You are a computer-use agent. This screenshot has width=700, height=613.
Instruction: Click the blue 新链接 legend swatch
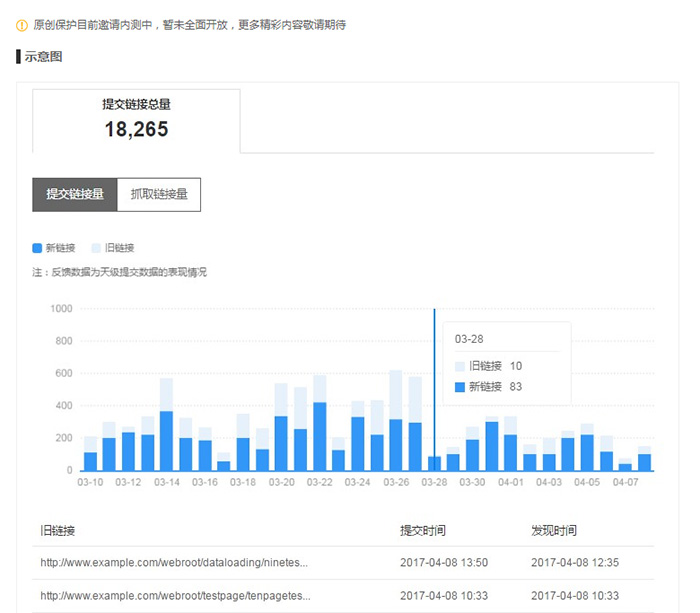click(38, 248)
